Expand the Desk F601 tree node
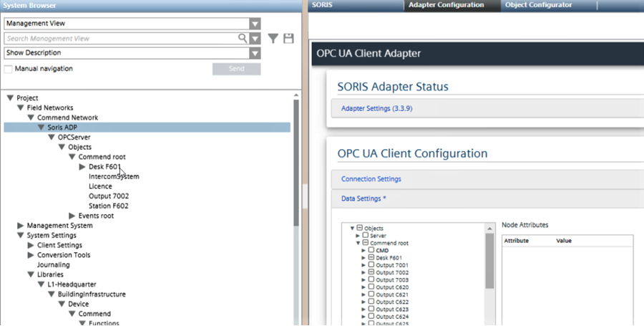This screenshot has height=326, width=644. [82, 167]
